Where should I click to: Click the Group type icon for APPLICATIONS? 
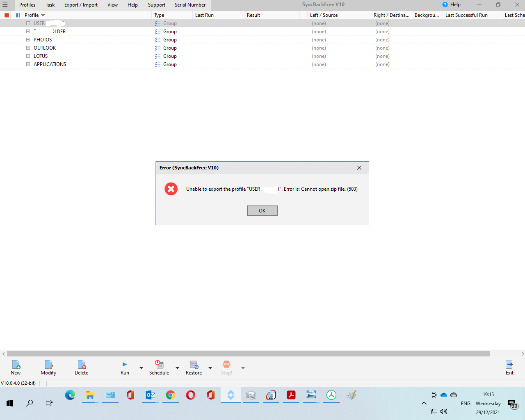pos(157,64)
